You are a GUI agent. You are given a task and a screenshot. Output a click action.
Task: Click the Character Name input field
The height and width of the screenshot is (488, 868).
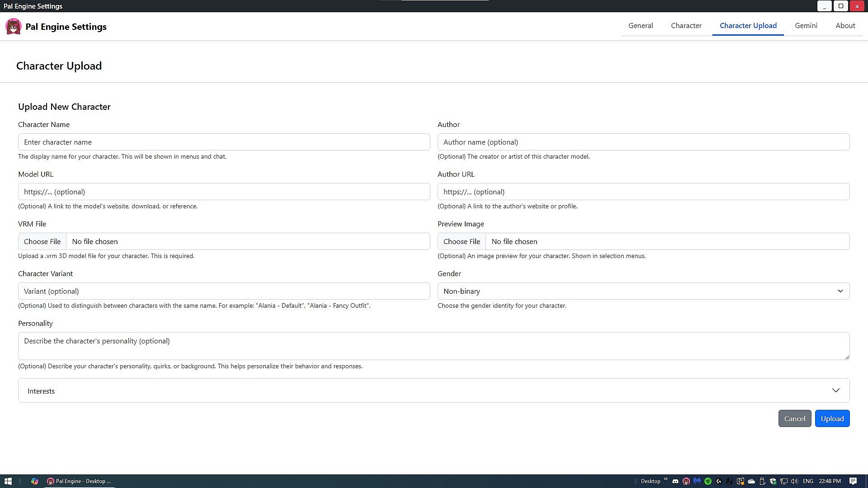pos(224,142)
